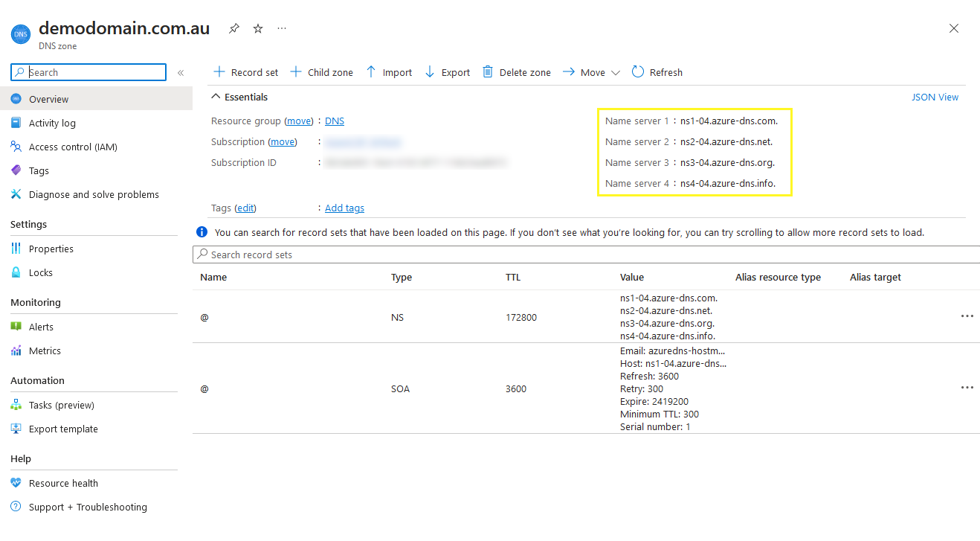Screen dimensions: 980x541
Task: Create a Child zone
Action: coord(321,72)
